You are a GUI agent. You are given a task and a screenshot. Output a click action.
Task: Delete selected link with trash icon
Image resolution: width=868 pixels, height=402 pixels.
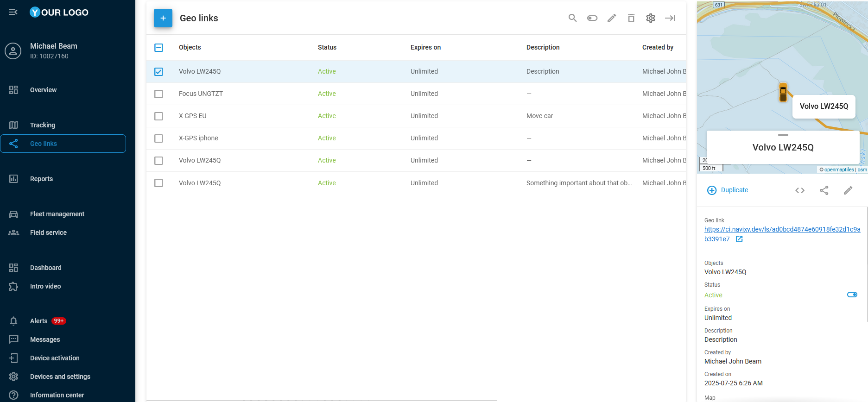pos(631,18)
